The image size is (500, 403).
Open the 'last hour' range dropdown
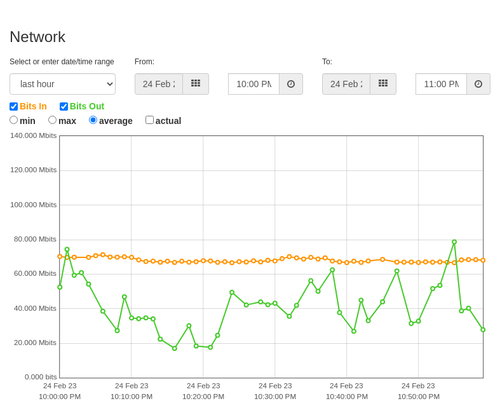[x=63, y=84]
